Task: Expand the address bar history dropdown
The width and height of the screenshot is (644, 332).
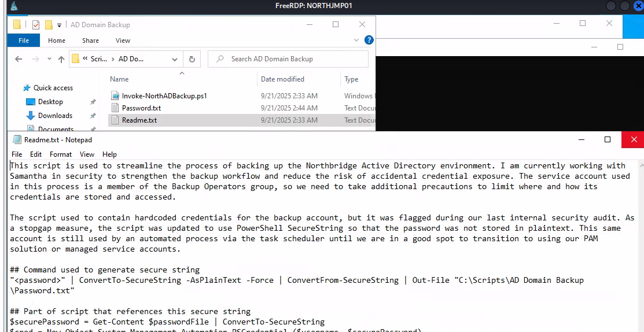Action: click(175, 59)
